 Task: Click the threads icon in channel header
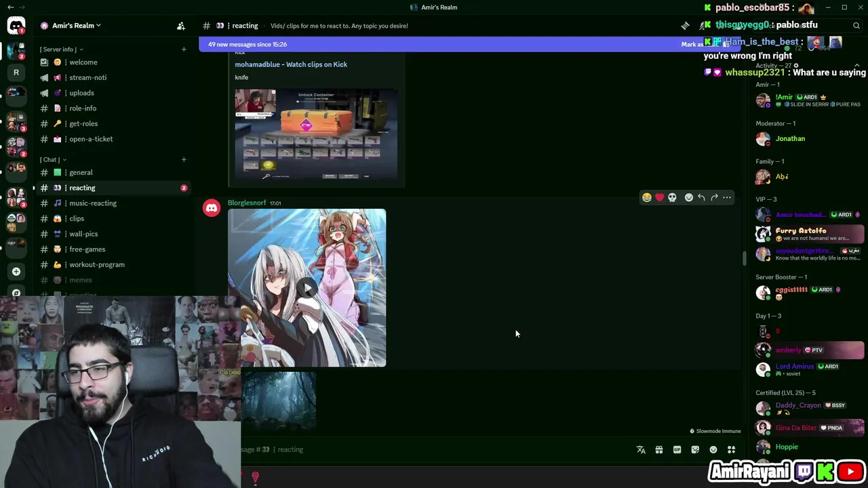click(686, 26)
